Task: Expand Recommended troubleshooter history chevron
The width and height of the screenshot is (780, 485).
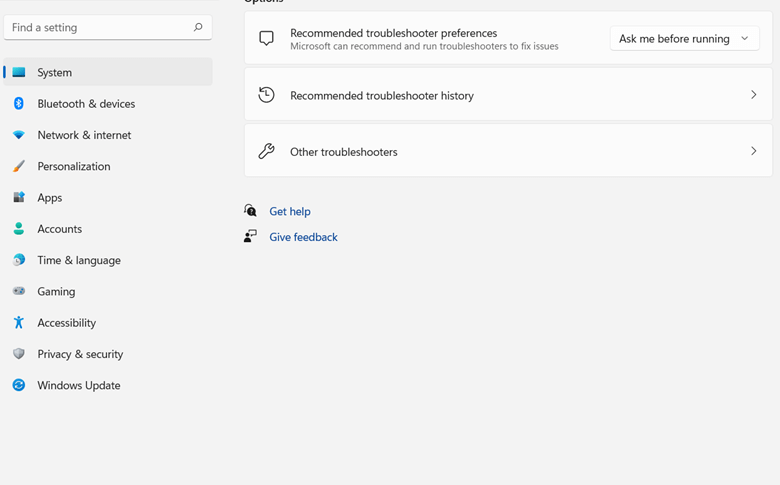Action: pos(753,95)
